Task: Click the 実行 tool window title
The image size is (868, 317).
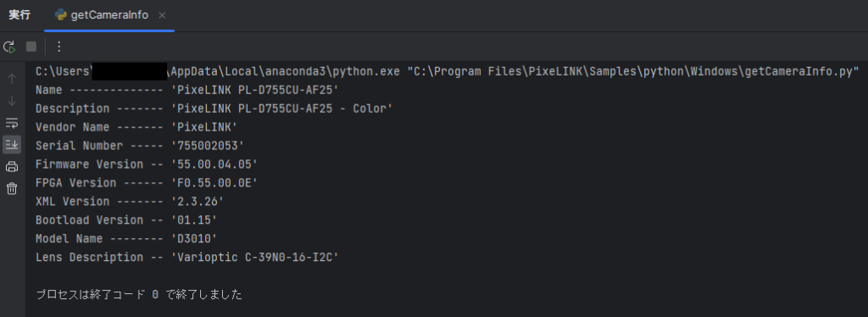Action: click(x=20, y=15)
